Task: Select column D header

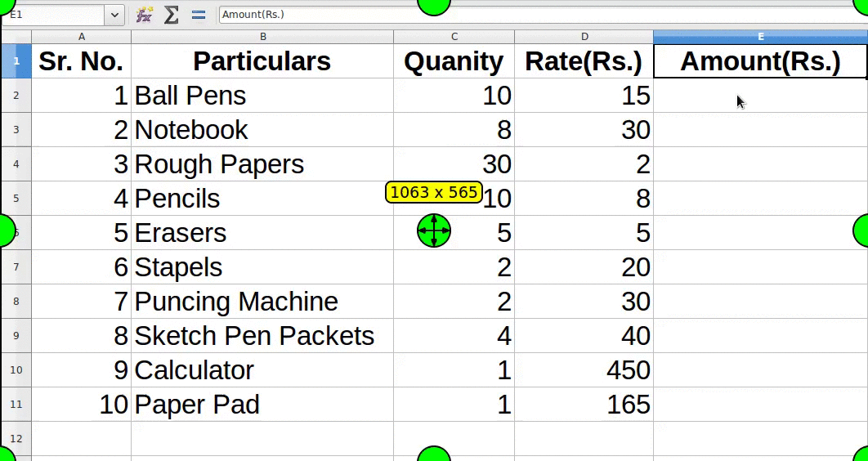Action: 584,37
